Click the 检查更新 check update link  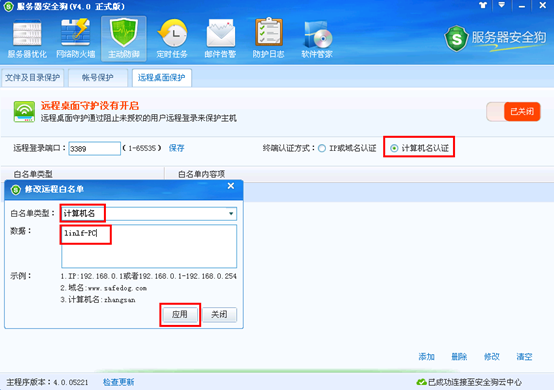point(118,382)
